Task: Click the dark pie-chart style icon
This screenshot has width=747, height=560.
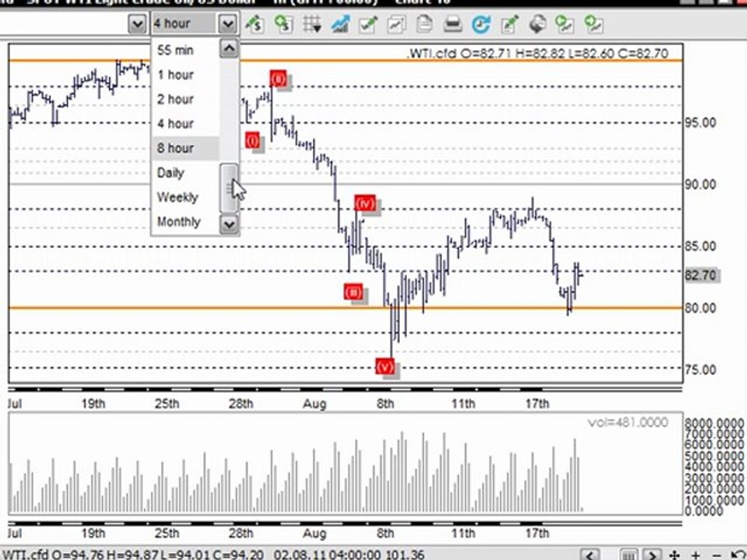Action: point(538,24)
